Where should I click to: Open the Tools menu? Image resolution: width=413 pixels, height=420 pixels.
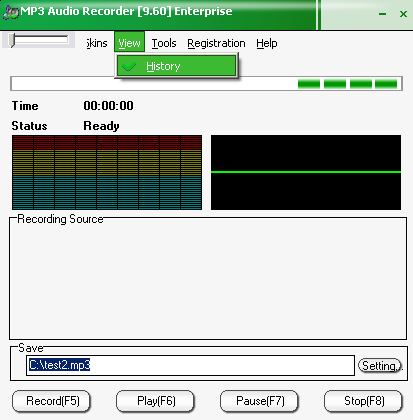tap(164, 43)
